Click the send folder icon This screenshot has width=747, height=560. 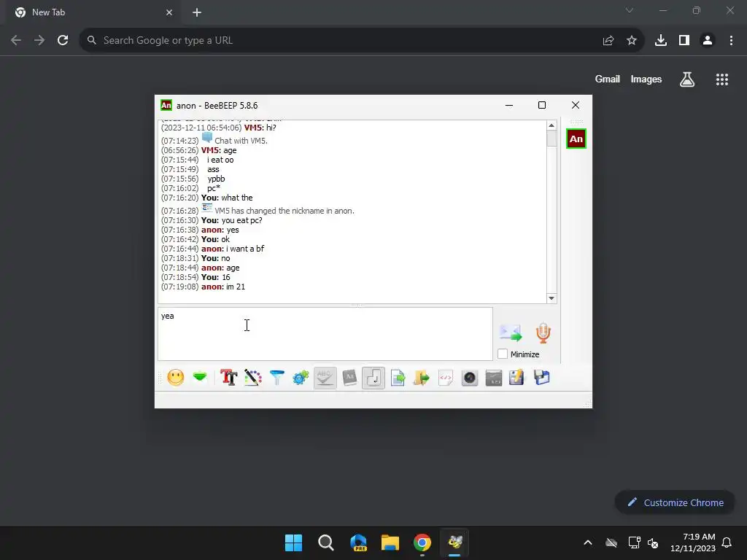(422, 378)
